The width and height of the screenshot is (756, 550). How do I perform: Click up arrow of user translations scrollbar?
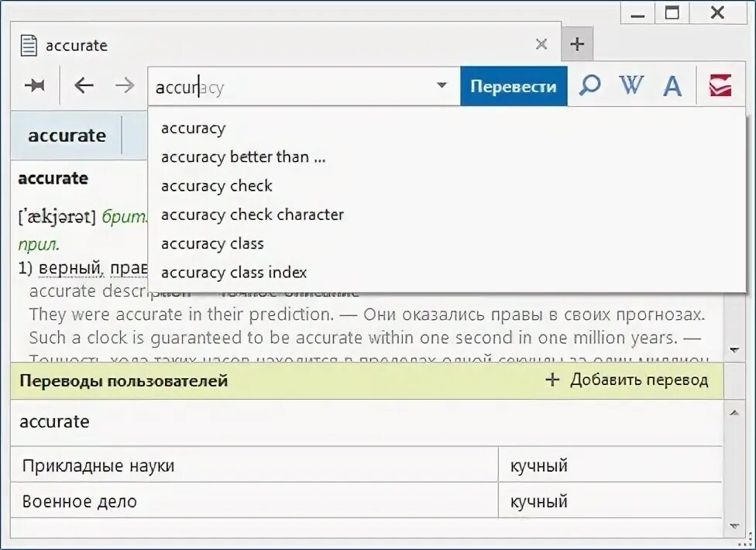(734, 413)
